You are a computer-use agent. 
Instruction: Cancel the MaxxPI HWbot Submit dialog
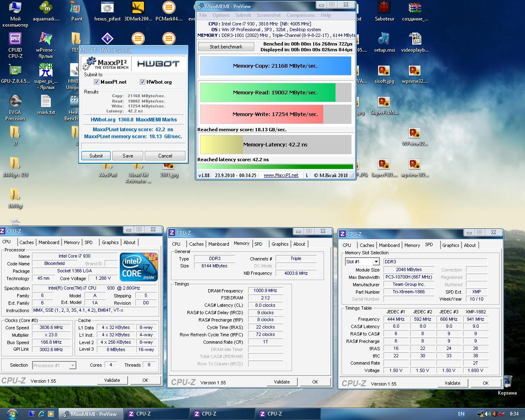pos(165,156)
